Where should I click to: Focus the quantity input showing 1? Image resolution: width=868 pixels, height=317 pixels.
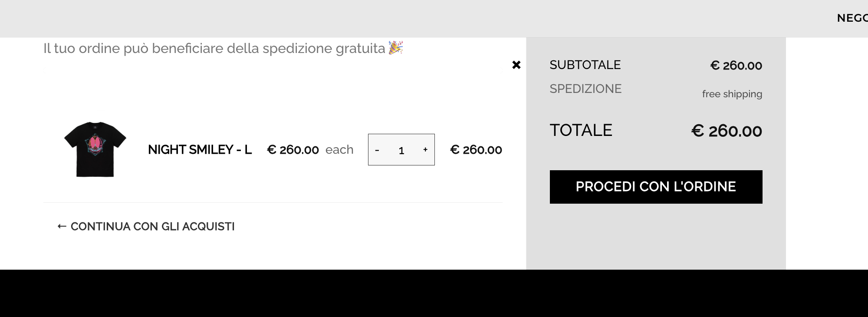point(401,150)
